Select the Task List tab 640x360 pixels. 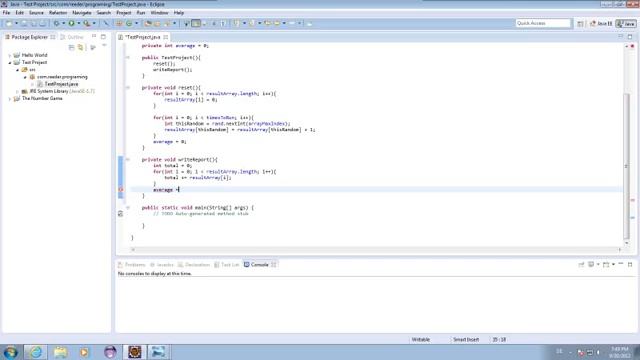click(227, 265)
